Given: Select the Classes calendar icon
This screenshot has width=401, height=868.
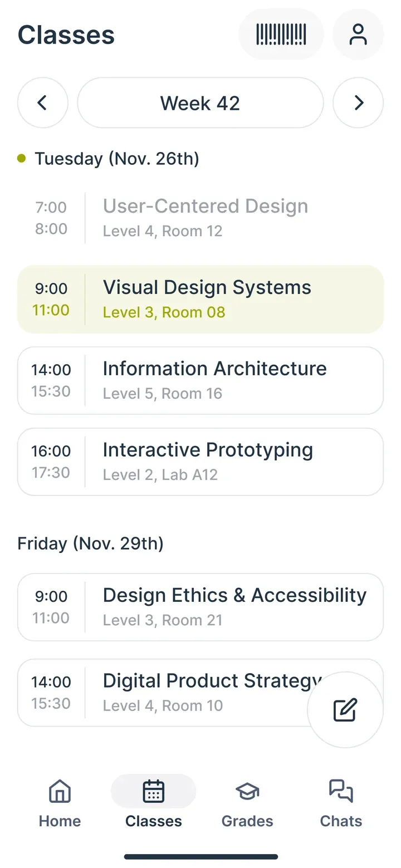Looking at the screenshot, I should click(154, 791).
